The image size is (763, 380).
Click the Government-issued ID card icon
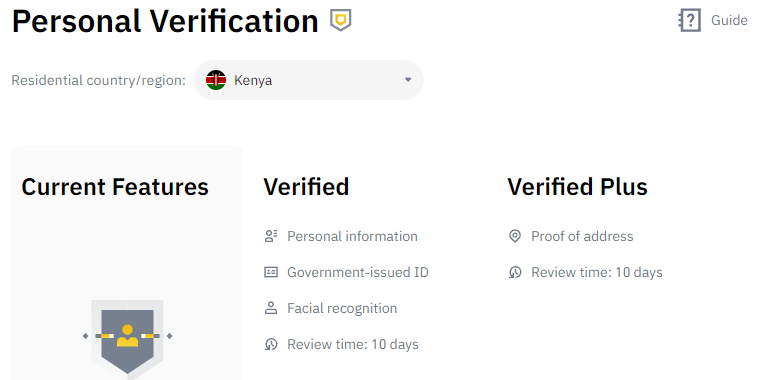[271, 272]
